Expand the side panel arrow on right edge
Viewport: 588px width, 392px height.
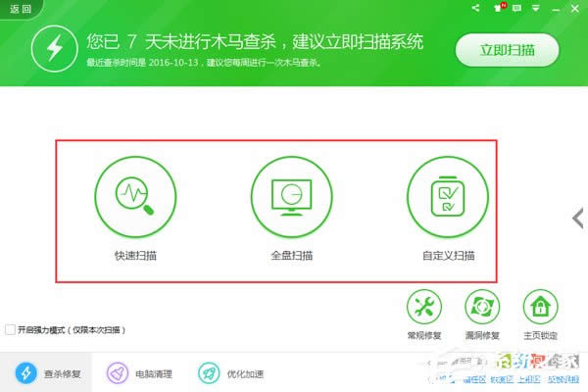pos(578,215)
